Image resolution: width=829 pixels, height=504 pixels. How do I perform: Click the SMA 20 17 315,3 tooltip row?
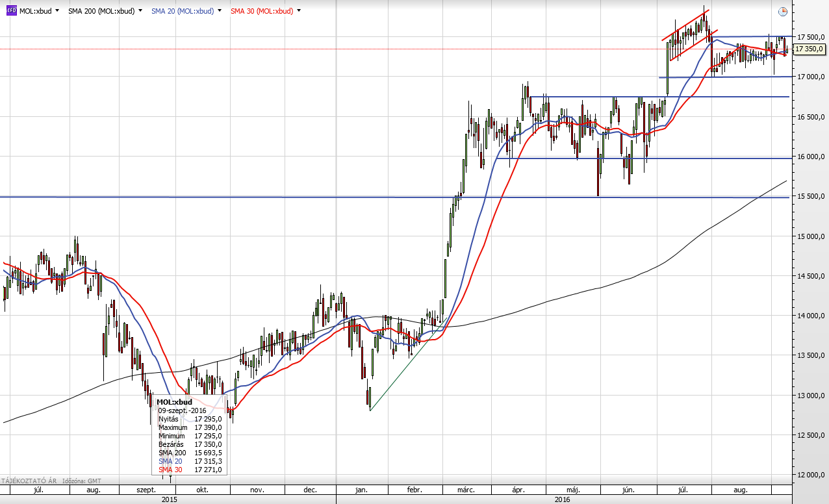coord(190,461)
